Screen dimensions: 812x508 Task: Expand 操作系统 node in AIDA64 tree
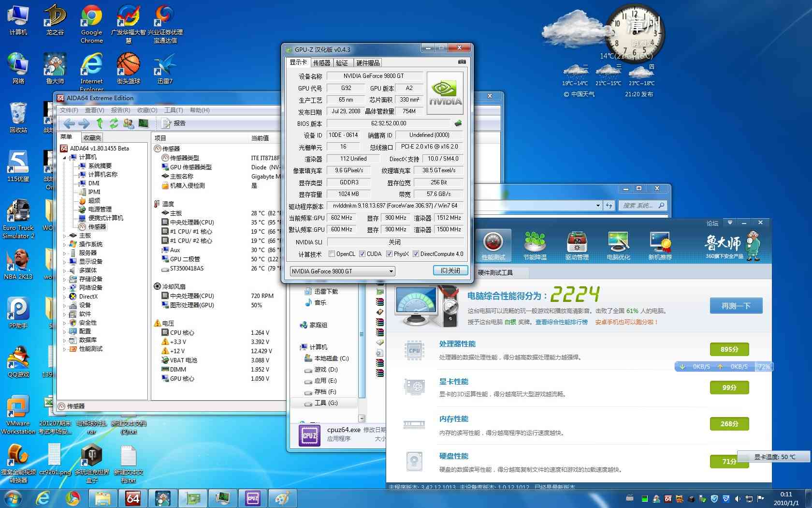65,244
